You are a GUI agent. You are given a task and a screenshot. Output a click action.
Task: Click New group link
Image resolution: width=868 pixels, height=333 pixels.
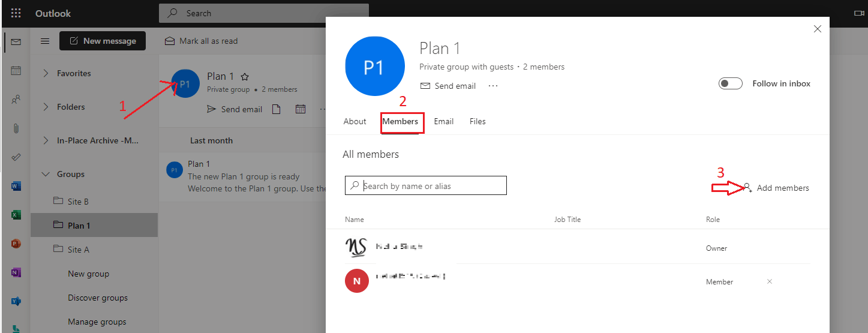pos(88,274)
